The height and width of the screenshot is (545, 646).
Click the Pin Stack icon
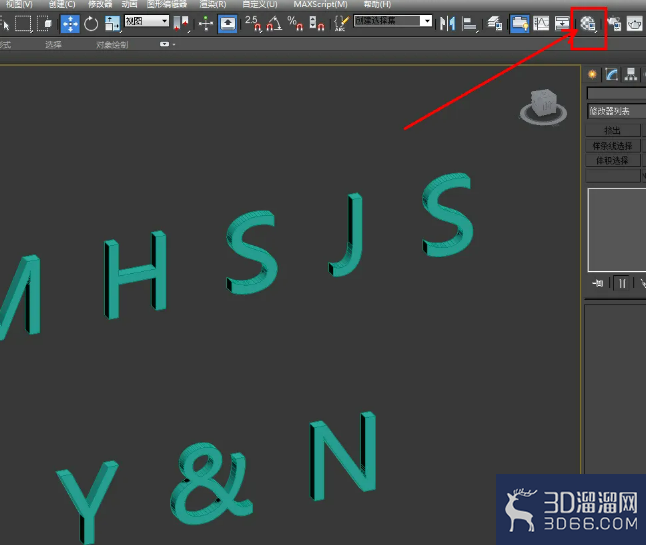point(598,283)
